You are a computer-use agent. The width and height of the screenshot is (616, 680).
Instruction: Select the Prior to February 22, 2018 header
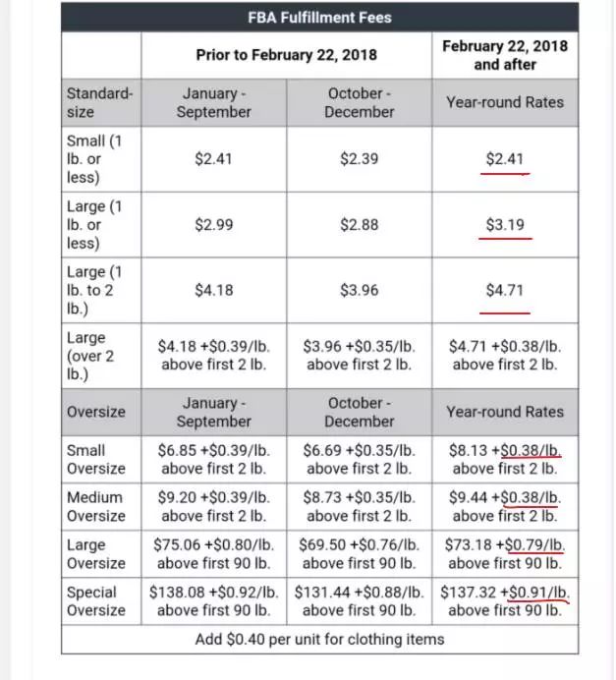286,55
